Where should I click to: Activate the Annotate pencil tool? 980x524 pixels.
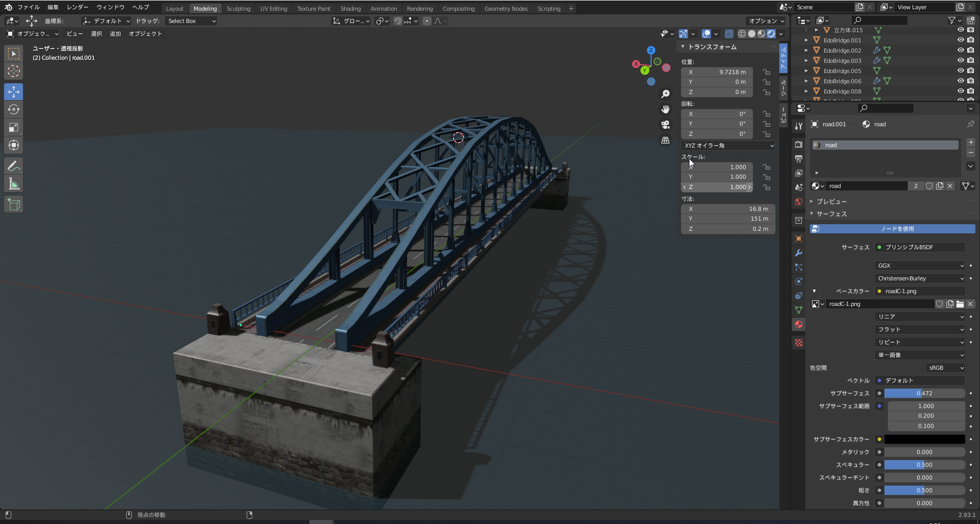pos(14,166)
